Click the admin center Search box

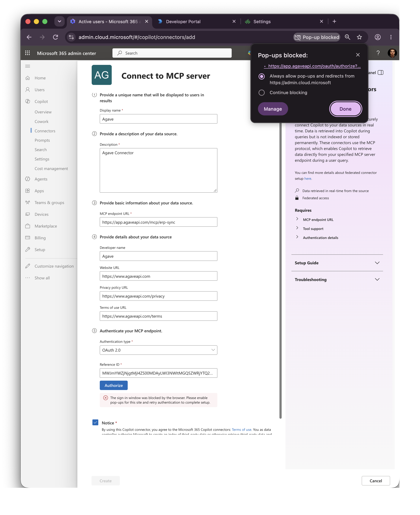click(172, 53)
